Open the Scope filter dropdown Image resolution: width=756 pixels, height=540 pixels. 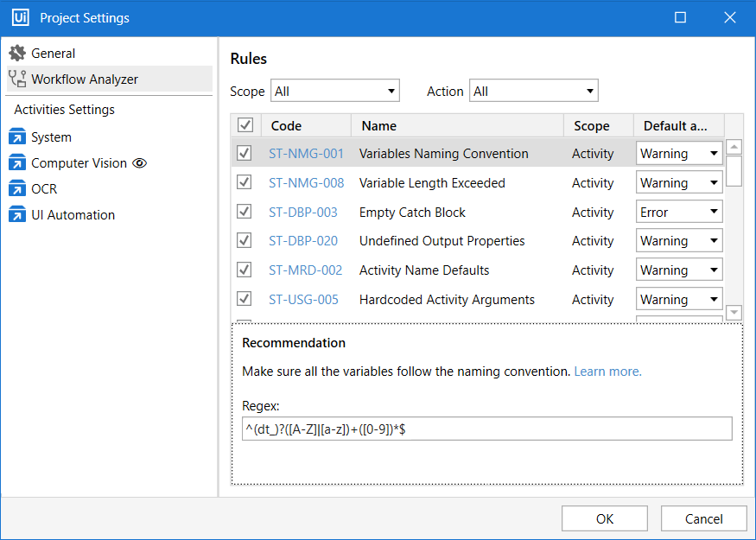334,90
